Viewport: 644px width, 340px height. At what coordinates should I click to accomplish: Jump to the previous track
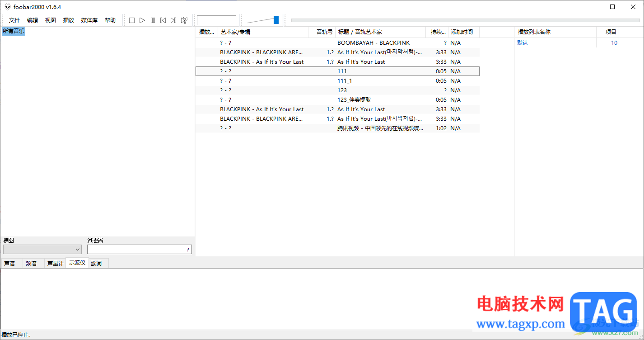point(163,20)
